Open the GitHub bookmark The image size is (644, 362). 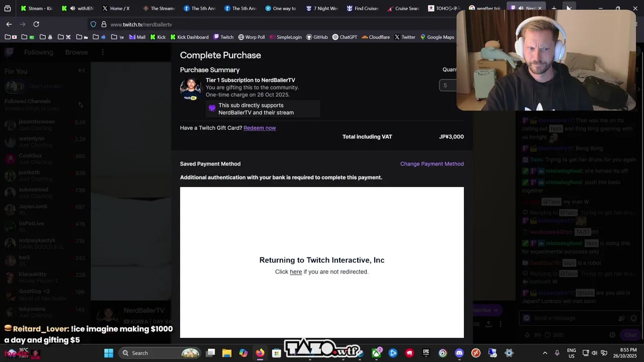tap(316, 37)
